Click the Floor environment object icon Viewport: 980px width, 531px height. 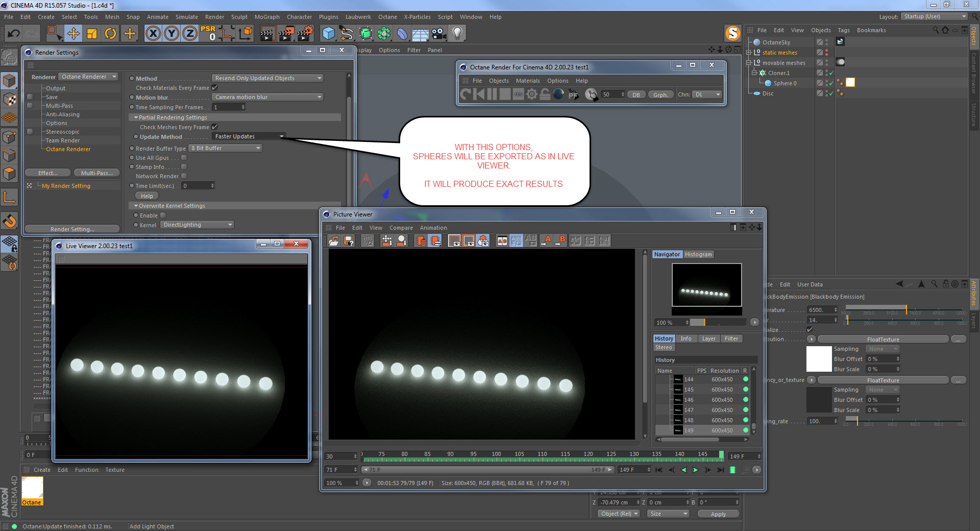pos(420,34)
